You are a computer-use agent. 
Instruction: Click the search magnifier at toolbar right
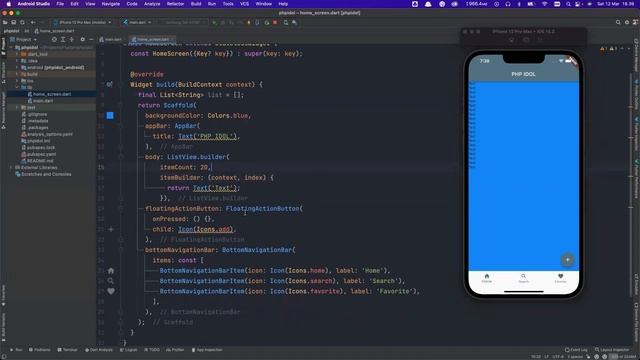618,22
